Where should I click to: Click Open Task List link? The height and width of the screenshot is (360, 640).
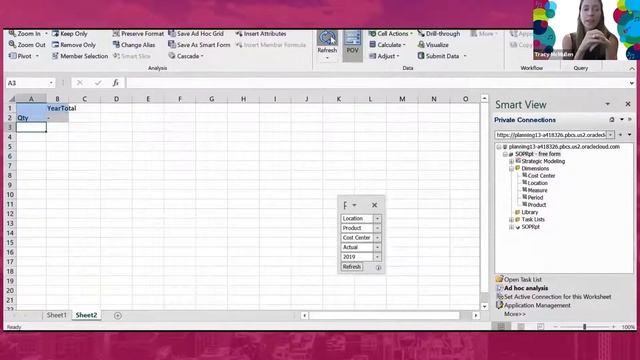coord(523,280)
